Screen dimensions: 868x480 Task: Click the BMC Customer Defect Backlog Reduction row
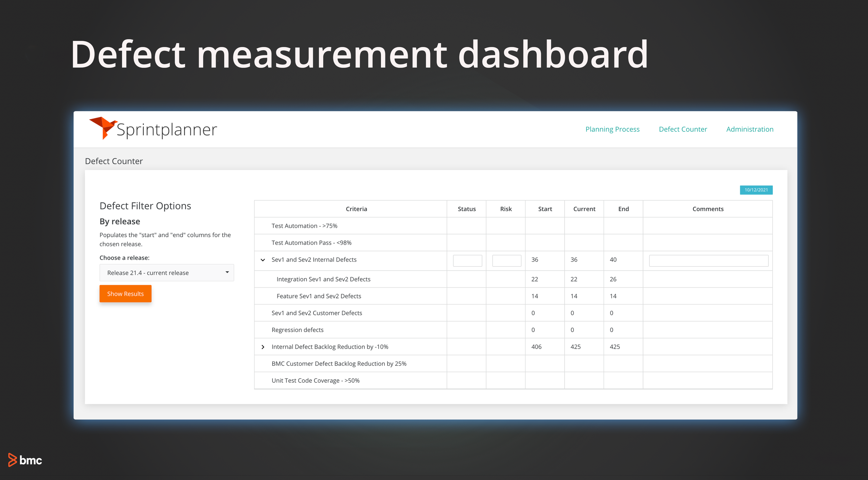(339, 363)
